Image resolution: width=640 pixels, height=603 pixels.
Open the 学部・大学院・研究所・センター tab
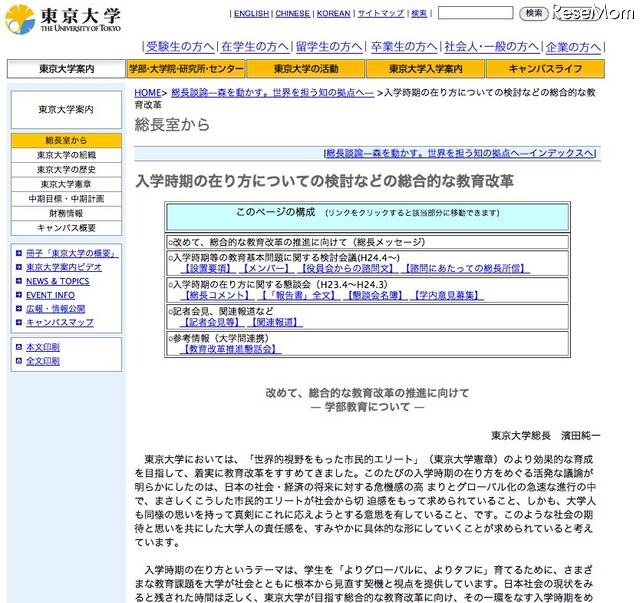pyautogui.click(x=186, y=69)
